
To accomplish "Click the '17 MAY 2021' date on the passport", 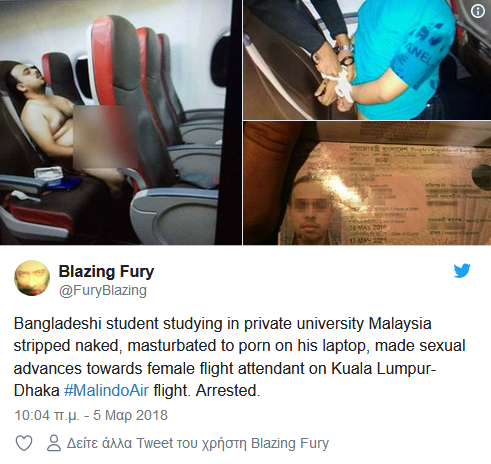I will pyautogui.click(x=368, y=240).
